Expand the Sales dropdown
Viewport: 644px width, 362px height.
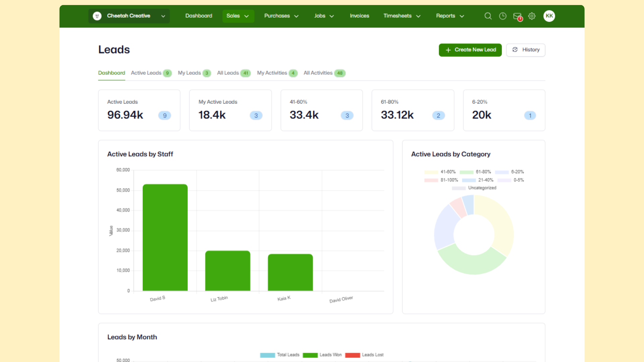[x=238, y=16]
